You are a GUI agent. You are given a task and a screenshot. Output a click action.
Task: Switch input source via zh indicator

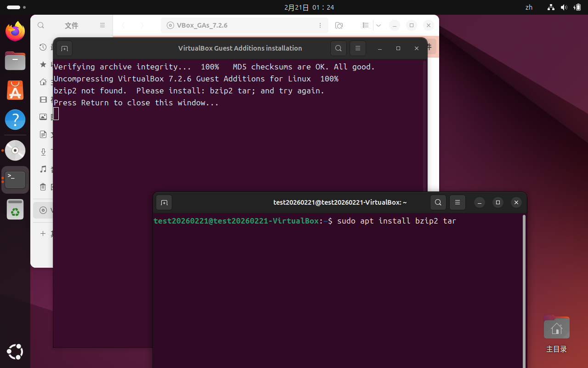529,7
